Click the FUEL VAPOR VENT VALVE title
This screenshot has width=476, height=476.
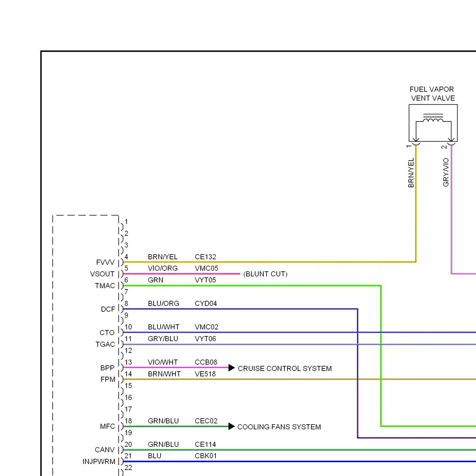(432, 94)
